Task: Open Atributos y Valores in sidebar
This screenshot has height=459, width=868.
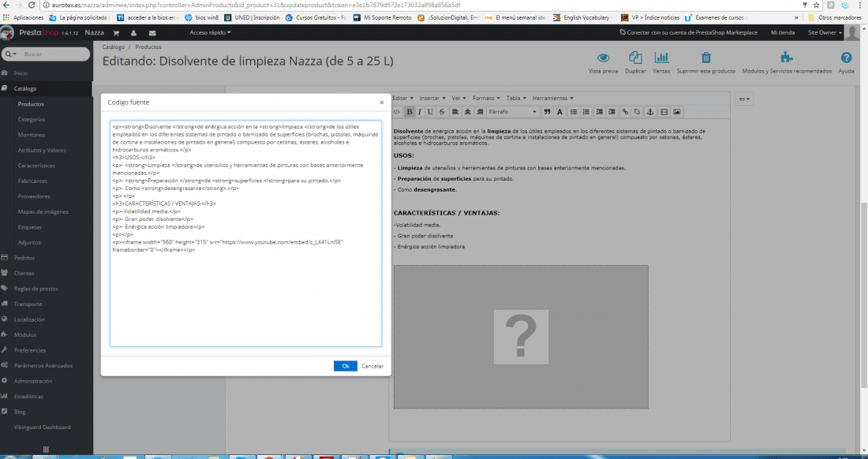Action: click(x=42, y=150)
